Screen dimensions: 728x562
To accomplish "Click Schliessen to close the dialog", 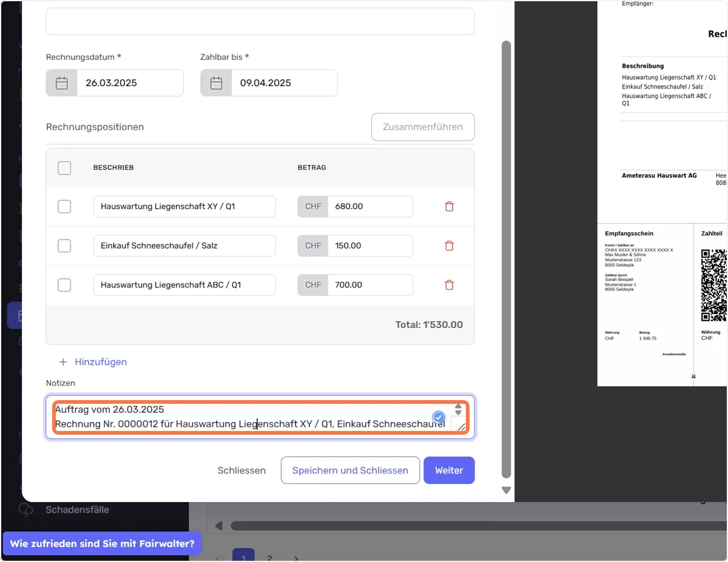I will pyautogui.click(x=241, y=470).
